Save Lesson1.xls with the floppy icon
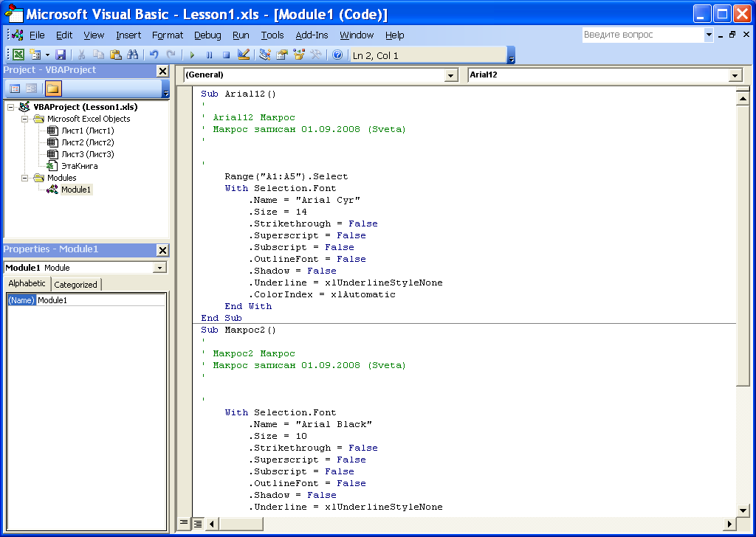This screenshot has height=537, width=756. coord(61,55)
